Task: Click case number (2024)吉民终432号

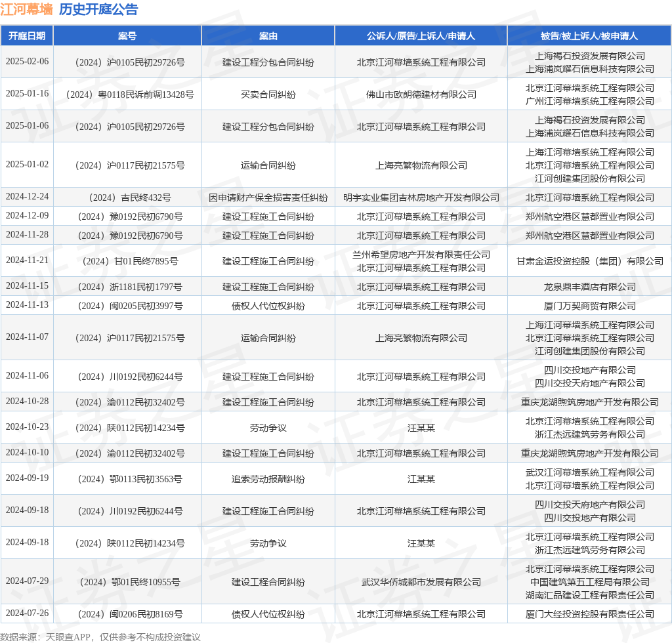Action: point(130,197)
